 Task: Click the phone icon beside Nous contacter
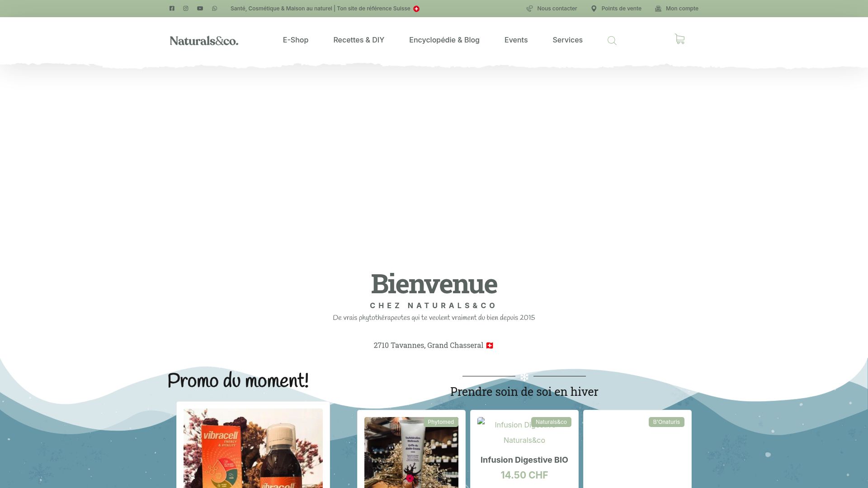coord(529,8)
